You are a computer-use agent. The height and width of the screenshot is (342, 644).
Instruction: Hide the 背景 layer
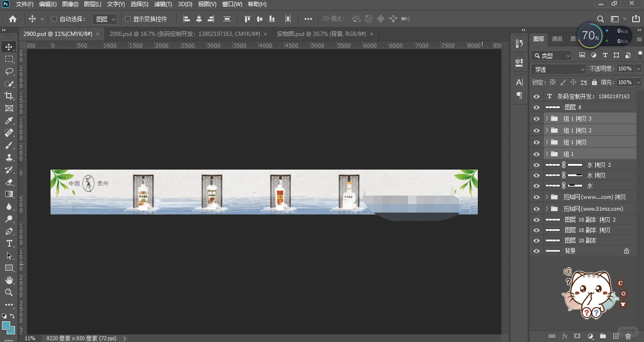(536, 251)
